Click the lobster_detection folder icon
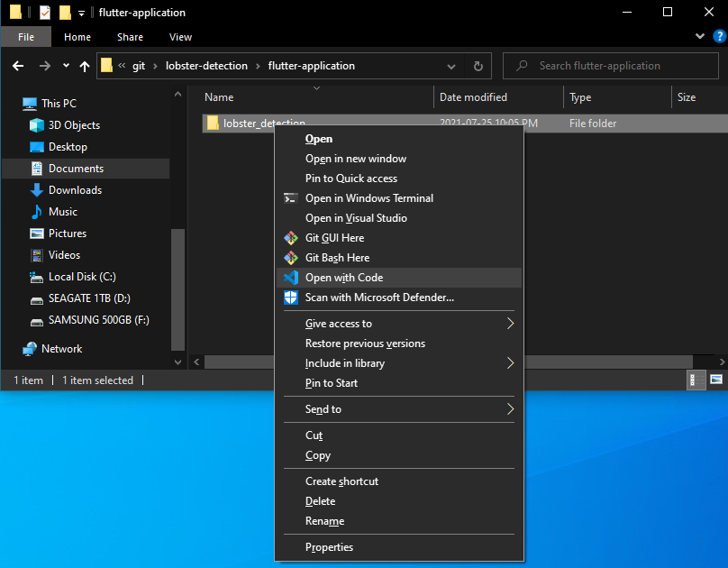 [x=213, y=124]
